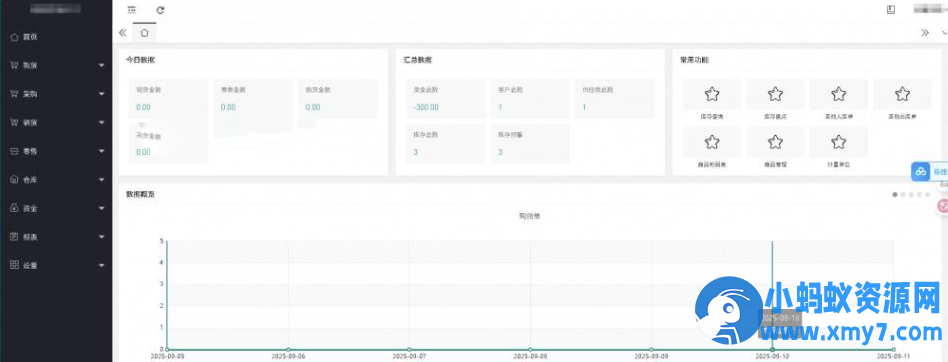This screenshot has height=362, width=948.
Task: Click the 销货金额 card in 今日数据
Action: coord(168,99)
